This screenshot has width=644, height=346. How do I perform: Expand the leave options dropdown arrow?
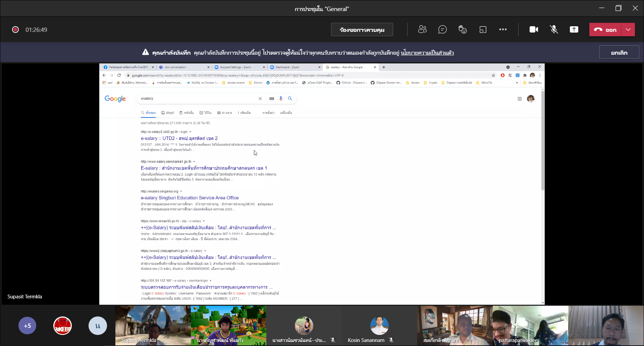(x=628, y=30)
